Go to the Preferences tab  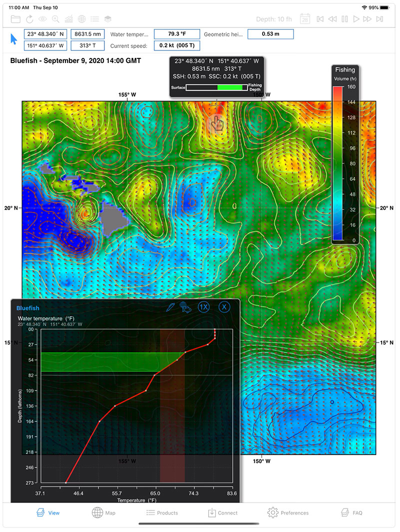(288, 512)
